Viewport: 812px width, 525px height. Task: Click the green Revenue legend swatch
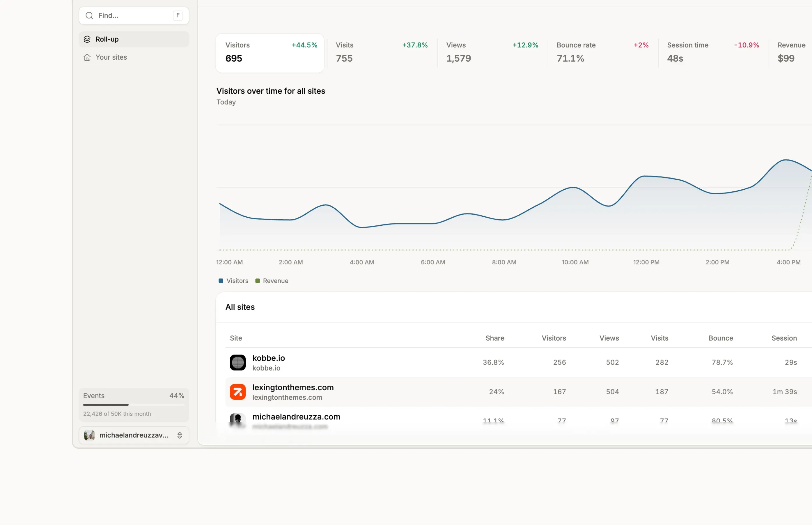pos(258,281)
